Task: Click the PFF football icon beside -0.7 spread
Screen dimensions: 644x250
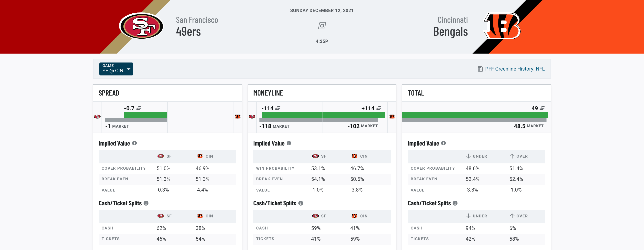Action: (139, 108)
